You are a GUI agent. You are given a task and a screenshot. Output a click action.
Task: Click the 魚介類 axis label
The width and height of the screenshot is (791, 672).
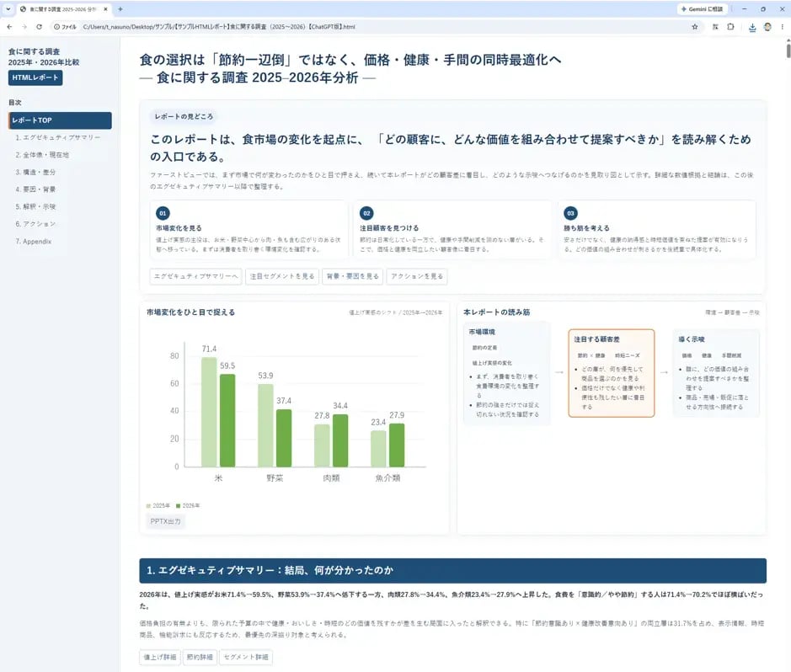[x=387, y=478]
